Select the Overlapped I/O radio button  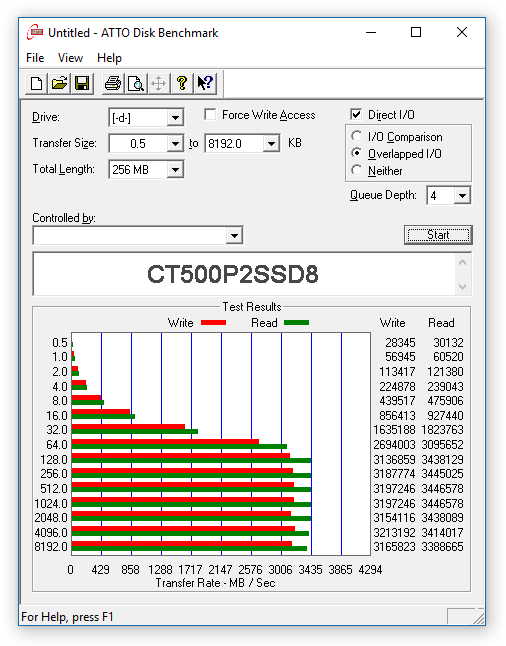pyautogui.click(x=356, y=153)
